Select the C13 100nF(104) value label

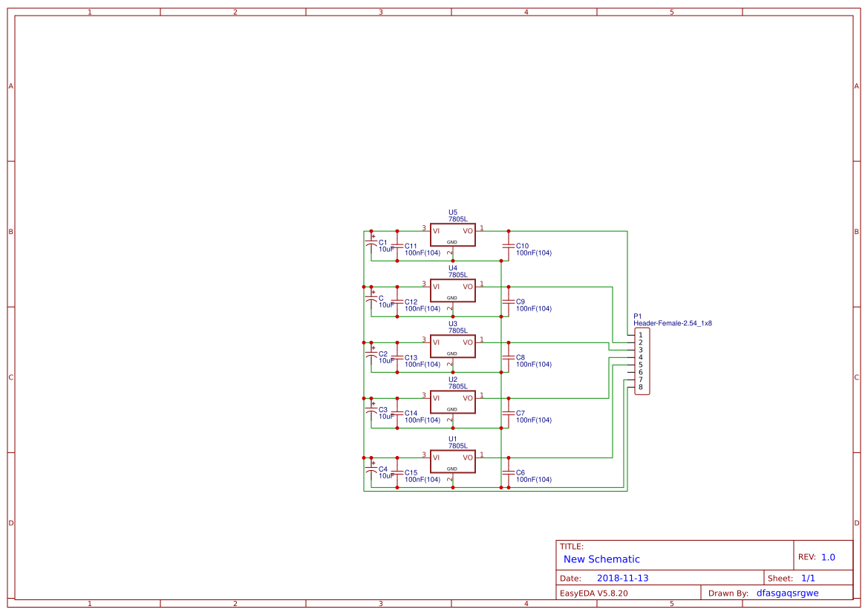422,365
